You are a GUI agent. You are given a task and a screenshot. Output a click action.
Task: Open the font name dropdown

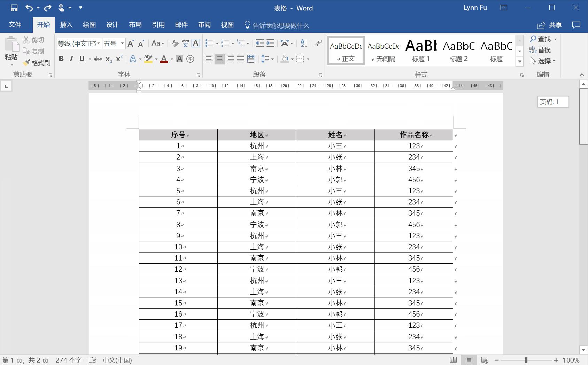click(x=99, y=44)
